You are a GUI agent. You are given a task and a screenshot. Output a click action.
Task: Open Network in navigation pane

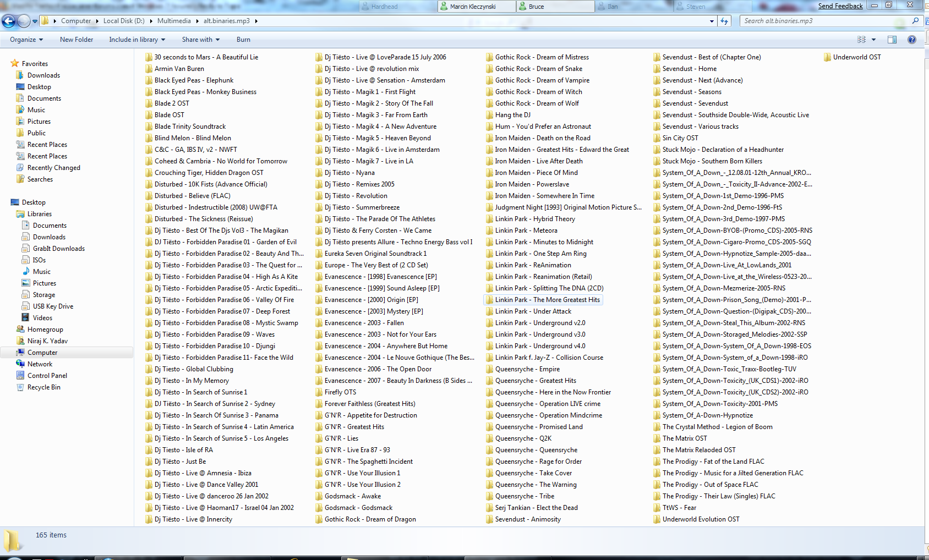40,364
